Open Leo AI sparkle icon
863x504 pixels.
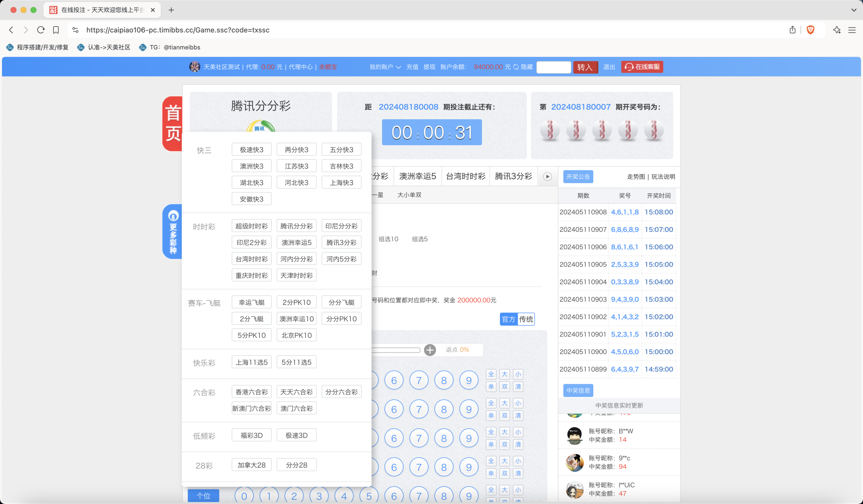click(837, 30)
